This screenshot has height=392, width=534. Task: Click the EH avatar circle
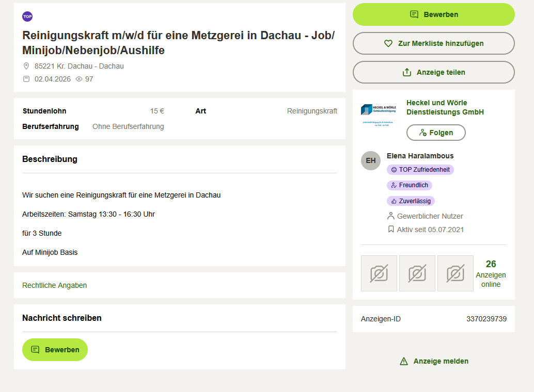point(370,160)
